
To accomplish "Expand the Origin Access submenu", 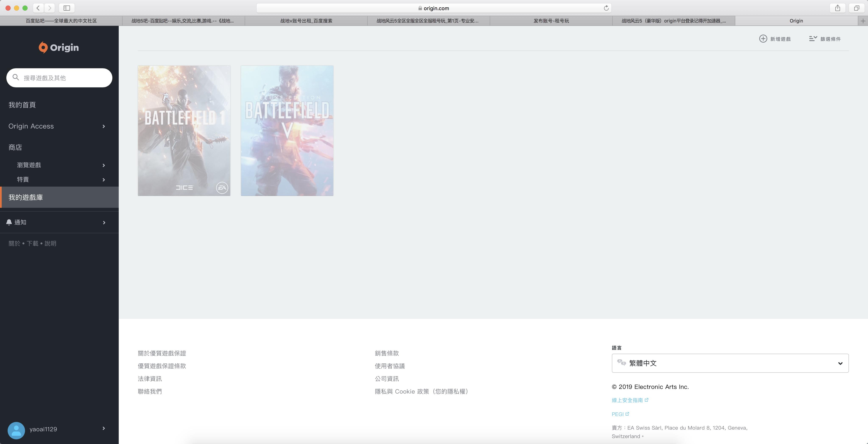I will coord(104,126).
